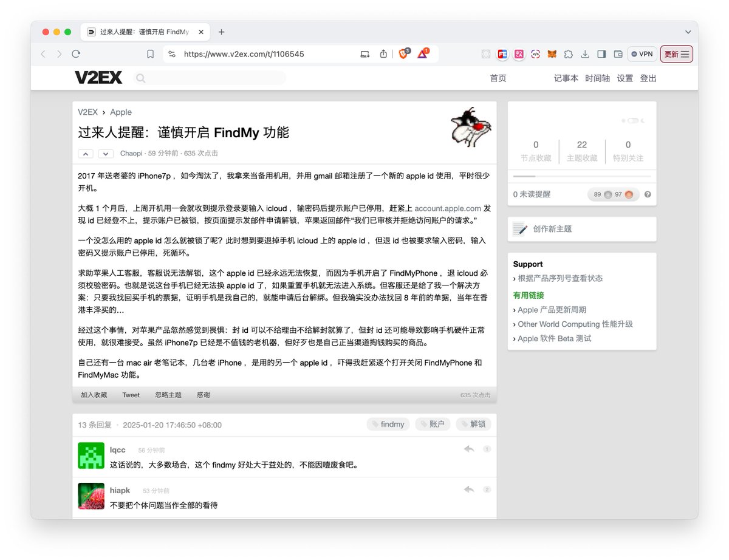Viewport: 729px width, 560px height.
Task: Click the Sylvester cat author avatar
Action: coord(470,128)
